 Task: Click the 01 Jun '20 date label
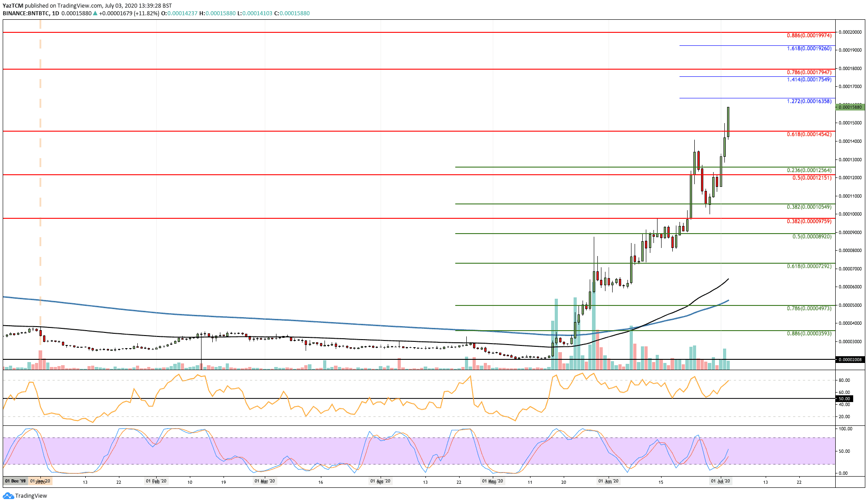609,481
